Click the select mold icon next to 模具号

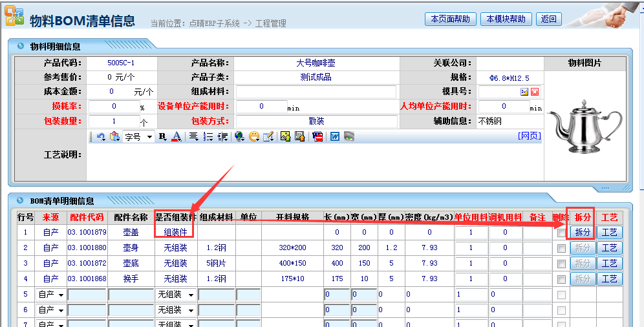click(524, 92)
